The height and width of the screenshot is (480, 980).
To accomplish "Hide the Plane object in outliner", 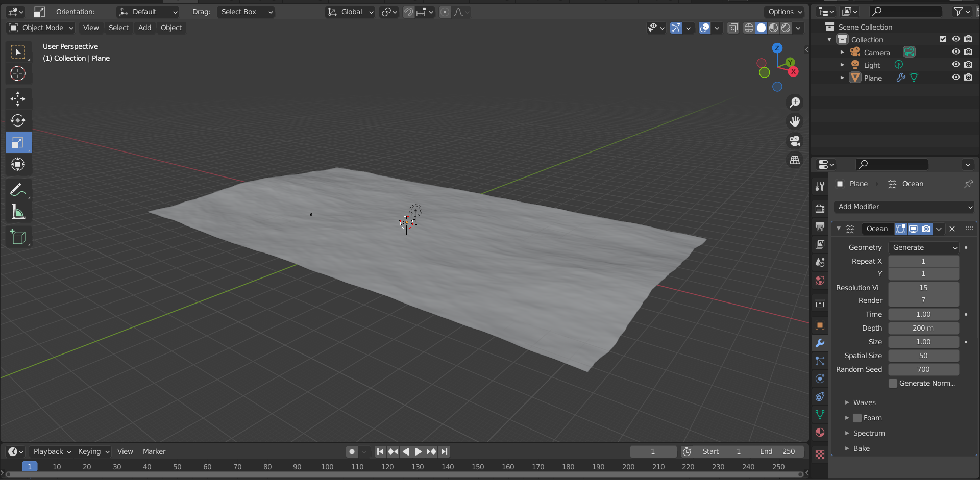I will tap(955, 78).
